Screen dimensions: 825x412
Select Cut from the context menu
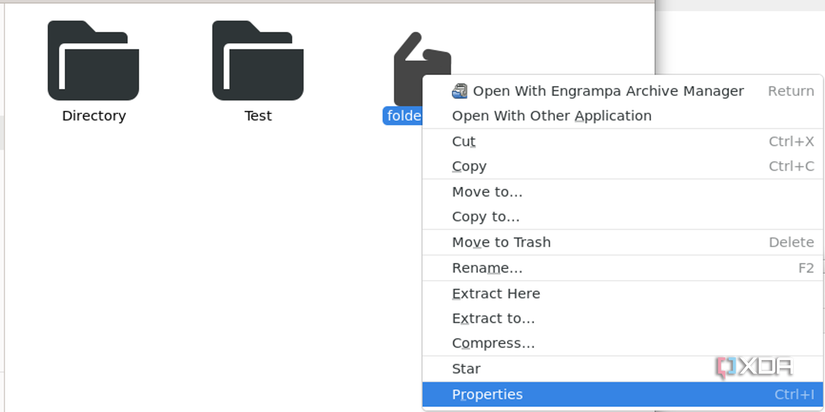[x=464, y=142]
